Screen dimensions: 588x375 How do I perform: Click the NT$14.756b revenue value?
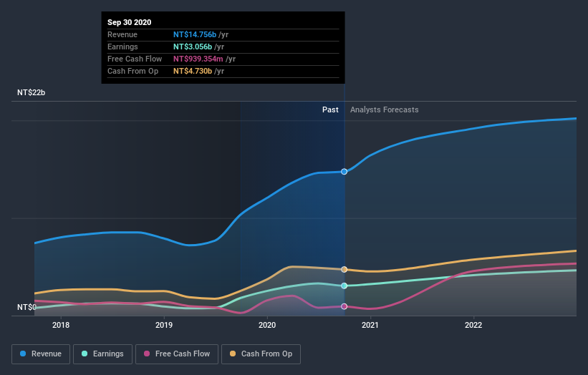(x=195, y=34)
